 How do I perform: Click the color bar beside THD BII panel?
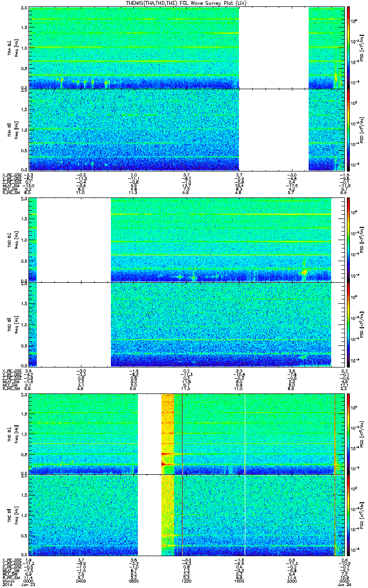tap(348, 324)
